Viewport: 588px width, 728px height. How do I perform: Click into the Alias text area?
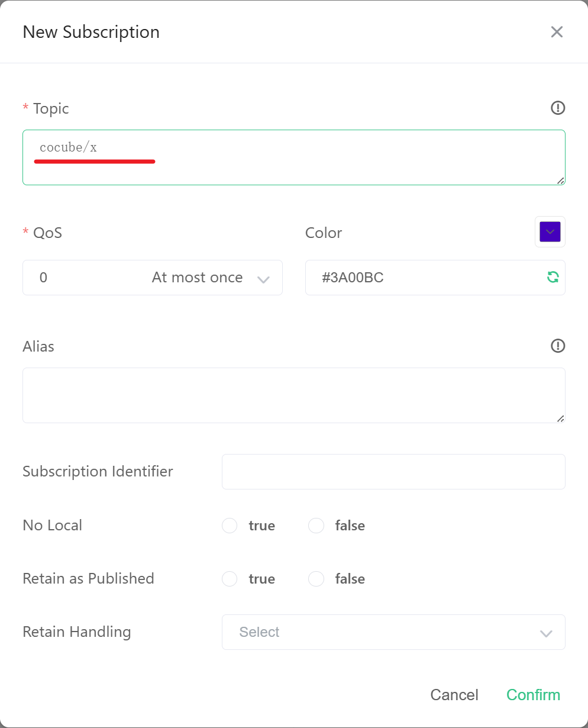(294, 395)
